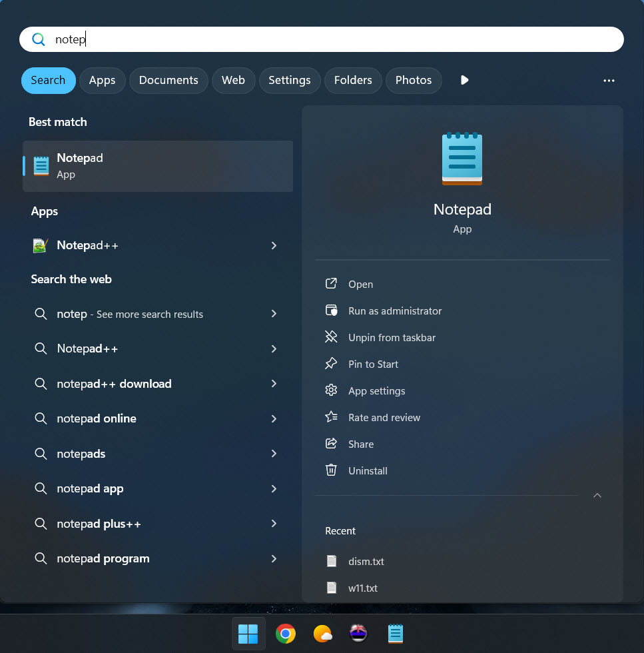The image size is (644, 653).
Task: Open the three-dots more options menu
Action: pyautogui.click(x=609, y=81)
